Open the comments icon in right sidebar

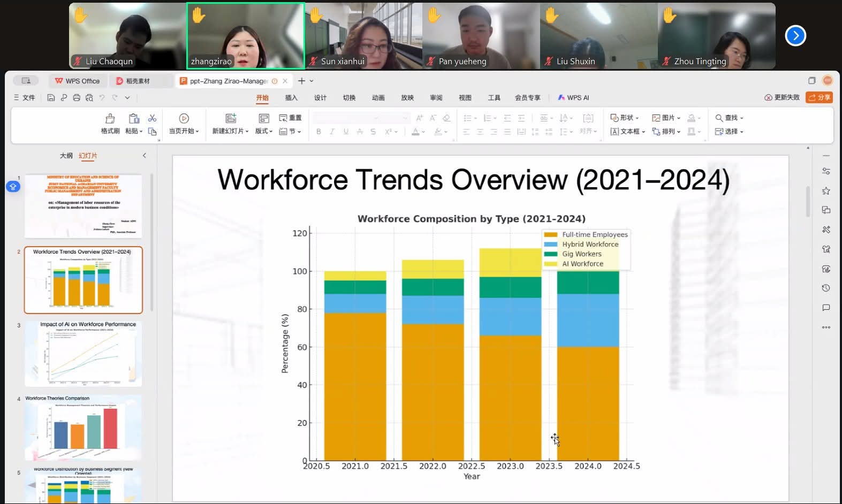coord(826,308)
